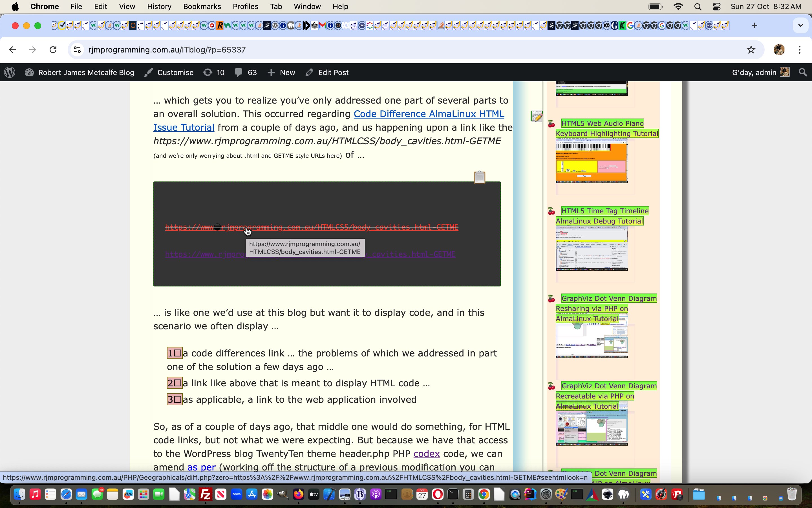Click the red struck-through body_cavities.html-GETME link
Viewport: 812px width, 508px height.
click(x=312, y=227)
